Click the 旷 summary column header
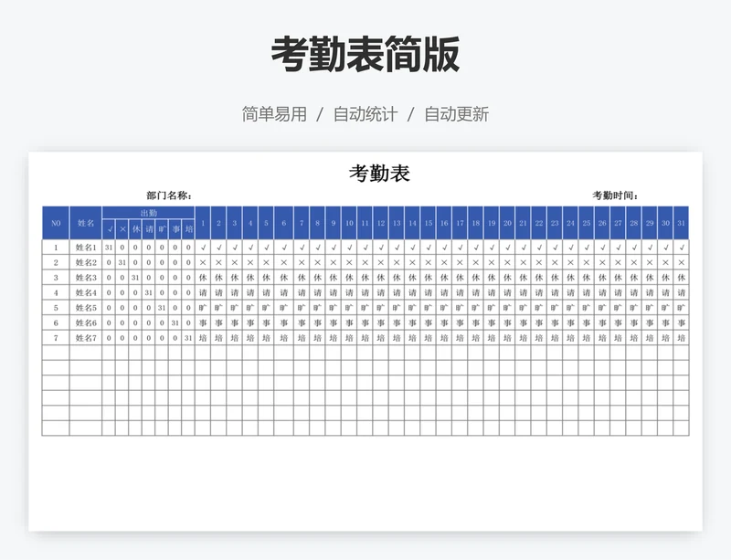This screenshot has width=731, height=560. coord(162,229)
